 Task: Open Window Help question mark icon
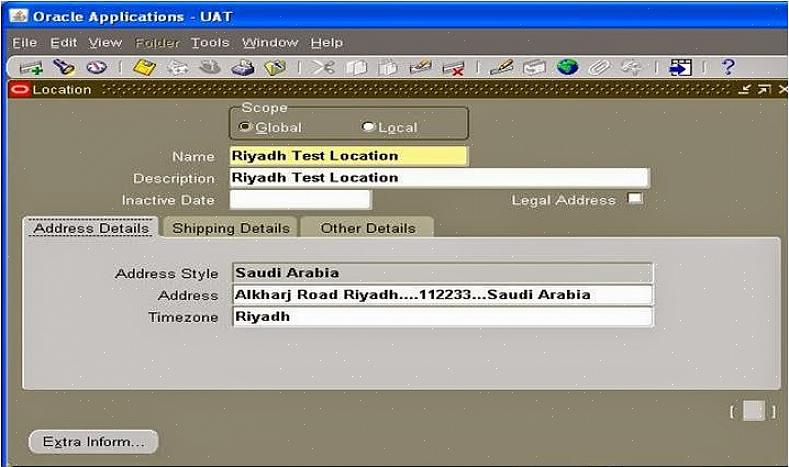click(x=728, y=67)
